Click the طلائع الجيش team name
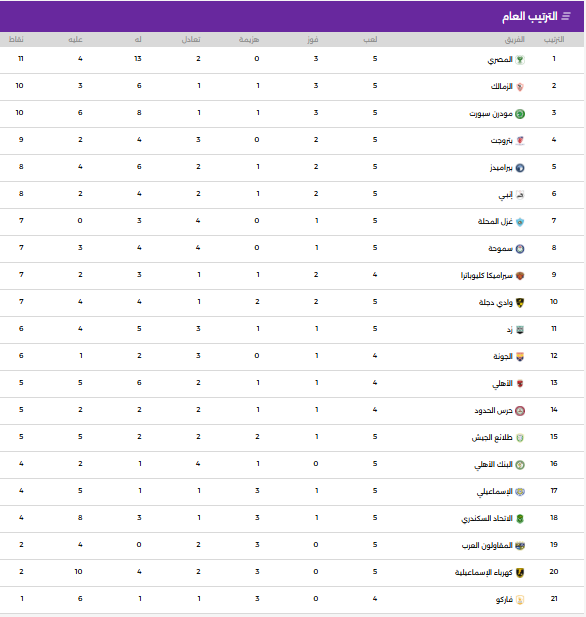 (x=492, y=438)
